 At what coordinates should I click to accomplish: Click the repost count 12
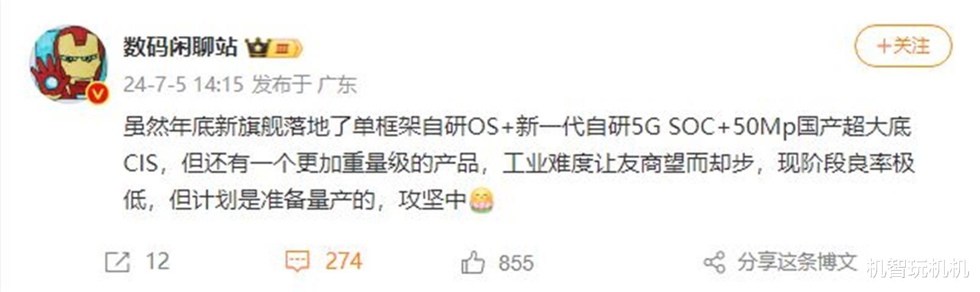coord(157,262)
